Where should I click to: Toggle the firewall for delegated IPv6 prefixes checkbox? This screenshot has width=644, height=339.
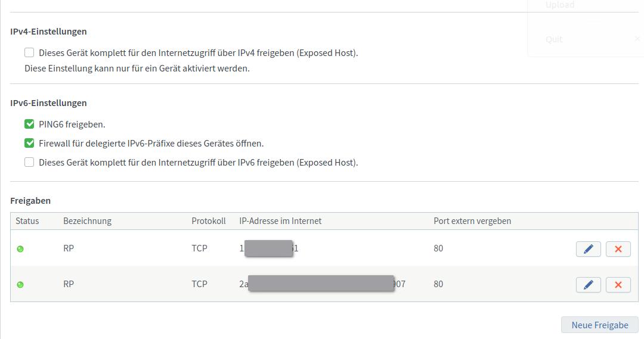point(29,144)
